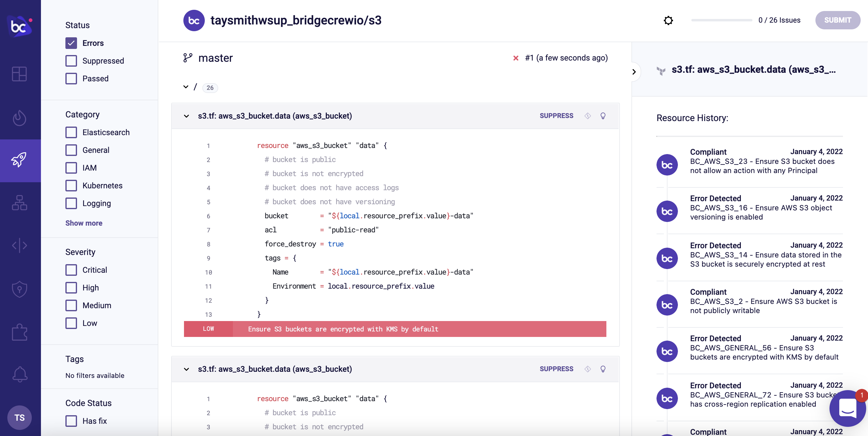Image resolution: width=868 pixels, height=436 pixels.
Task: Open the incidents flame icon in sidebar
Action: point(20,118)
